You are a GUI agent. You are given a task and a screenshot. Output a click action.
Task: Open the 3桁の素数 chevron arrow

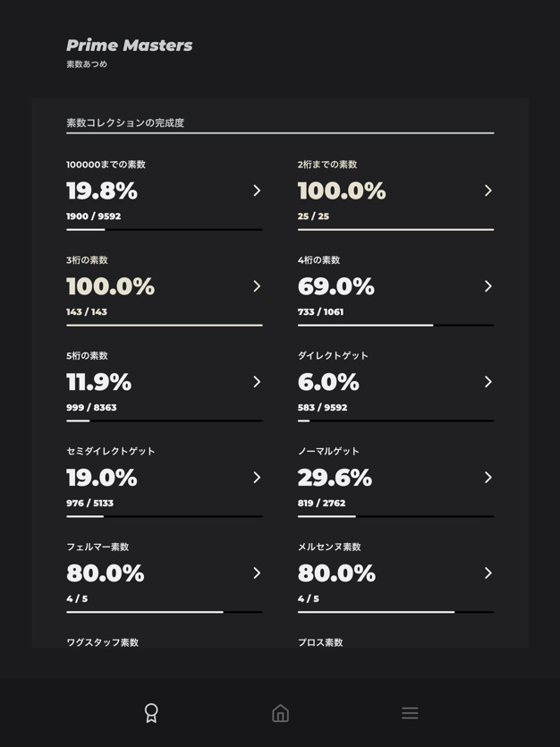tap(257, 286)
